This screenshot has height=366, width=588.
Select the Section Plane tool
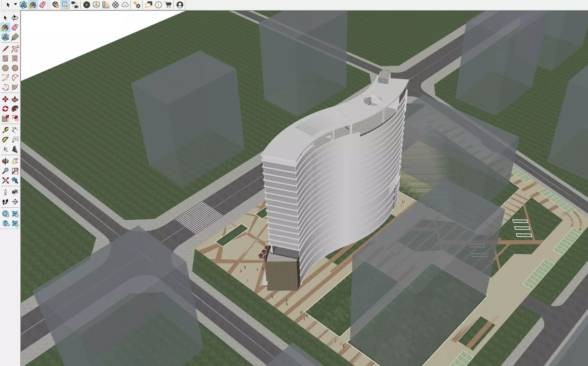(15, 202)
